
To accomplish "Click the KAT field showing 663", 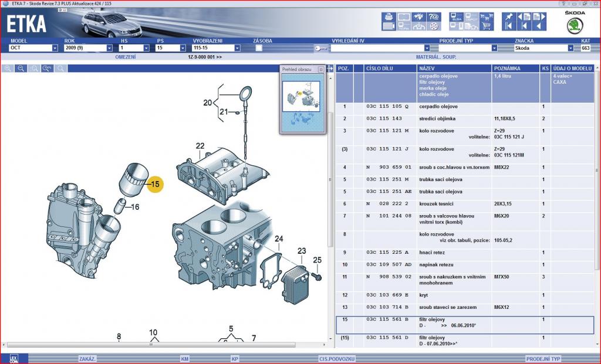I will click(x=586, y=48).
